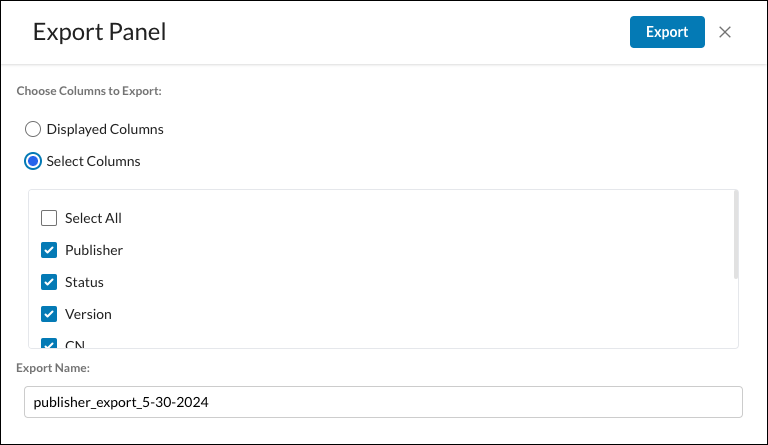
Task: Check the Select All checkbox
Action: click(x=49, y=218)
